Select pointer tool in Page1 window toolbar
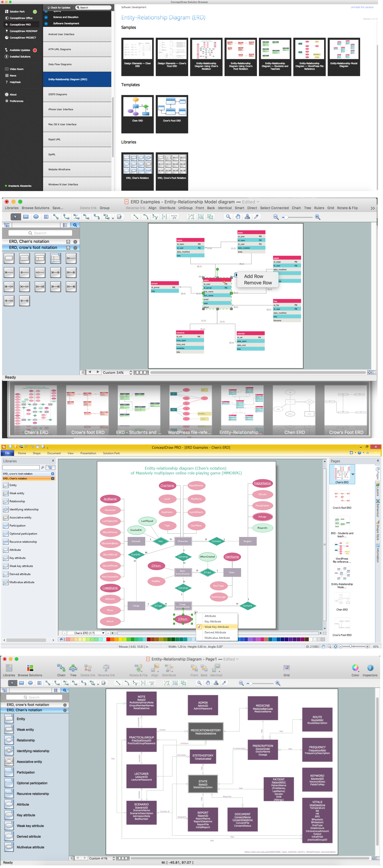The width and height of the screenshot is (383, 868). pos(12,683)
